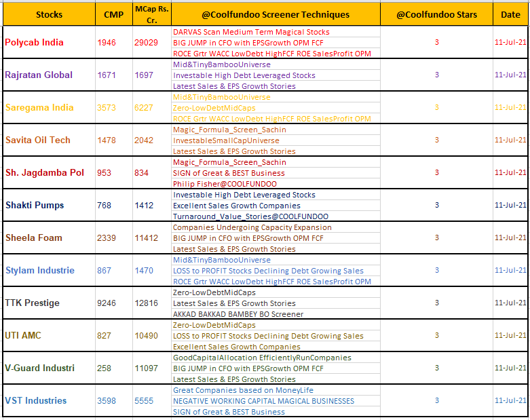
Task: Click CMP value 9246
Action: pyautogui.click(x=114, y=303)
